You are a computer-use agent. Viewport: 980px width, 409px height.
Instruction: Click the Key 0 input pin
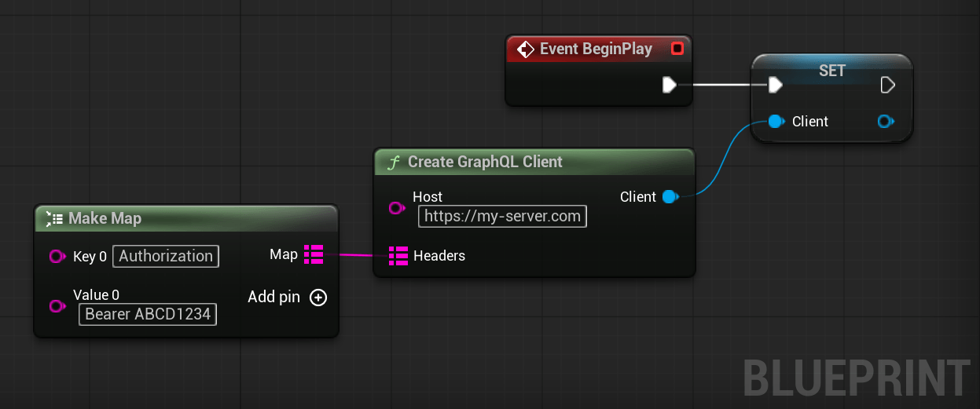tap(57, 257)
